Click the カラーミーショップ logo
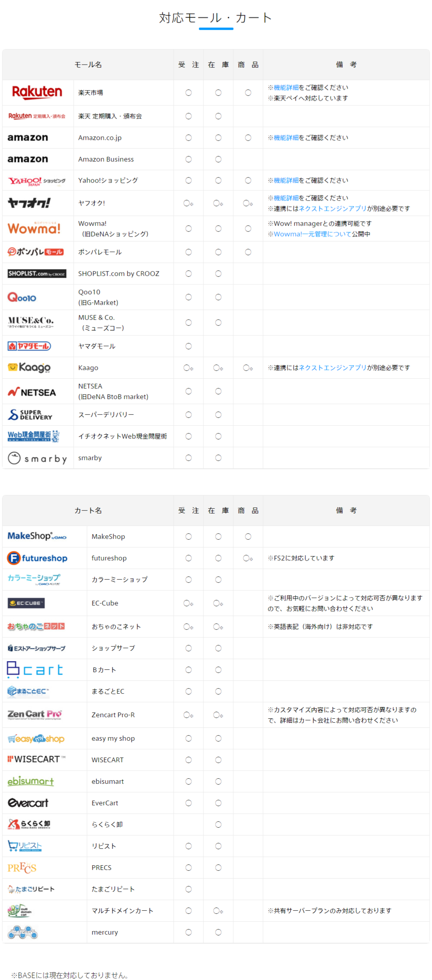 (x=34, y=579)
